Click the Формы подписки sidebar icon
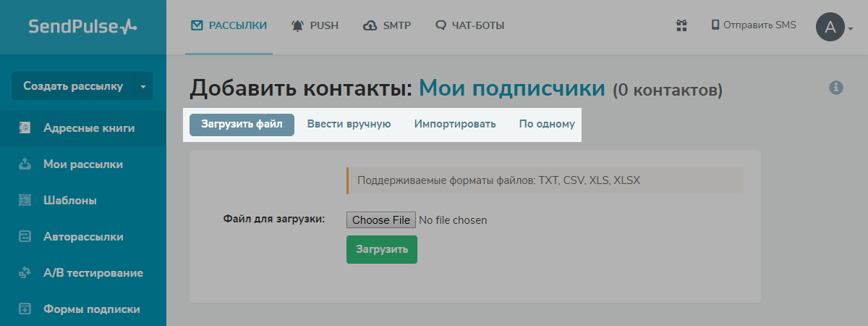The image size is (868, 326). 25,309
